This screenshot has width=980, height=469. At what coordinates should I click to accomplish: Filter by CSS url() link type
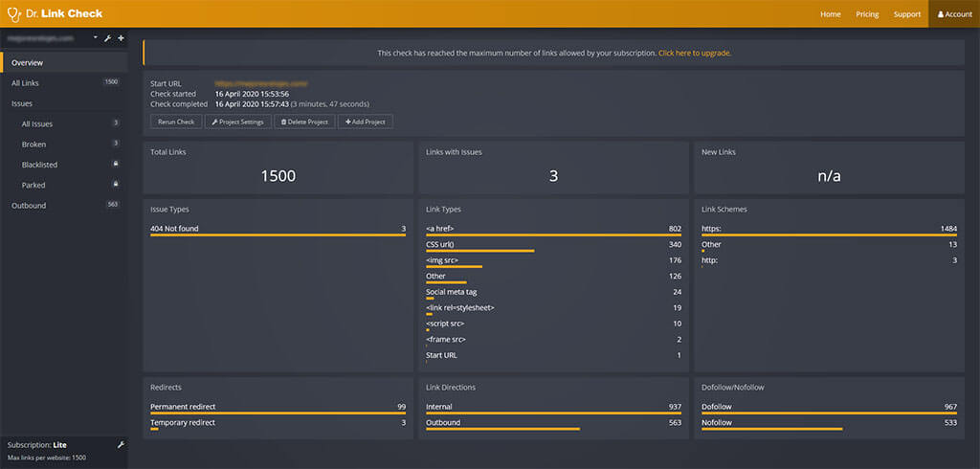click(x=554, y=246)
